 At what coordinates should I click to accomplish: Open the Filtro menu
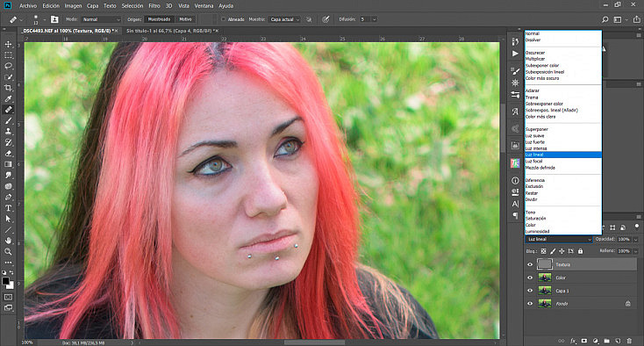pyautogui.click(x=154, y=6)
